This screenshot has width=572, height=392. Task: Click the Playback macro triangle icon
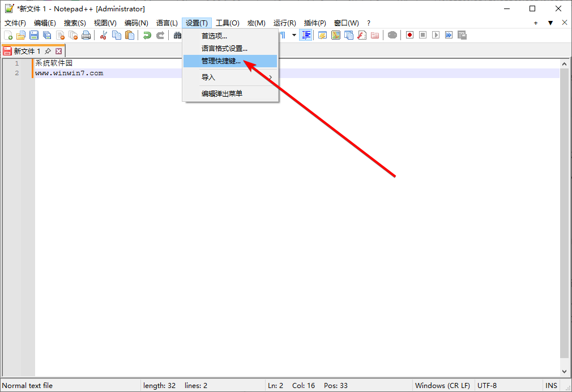(x=436, y=35)
